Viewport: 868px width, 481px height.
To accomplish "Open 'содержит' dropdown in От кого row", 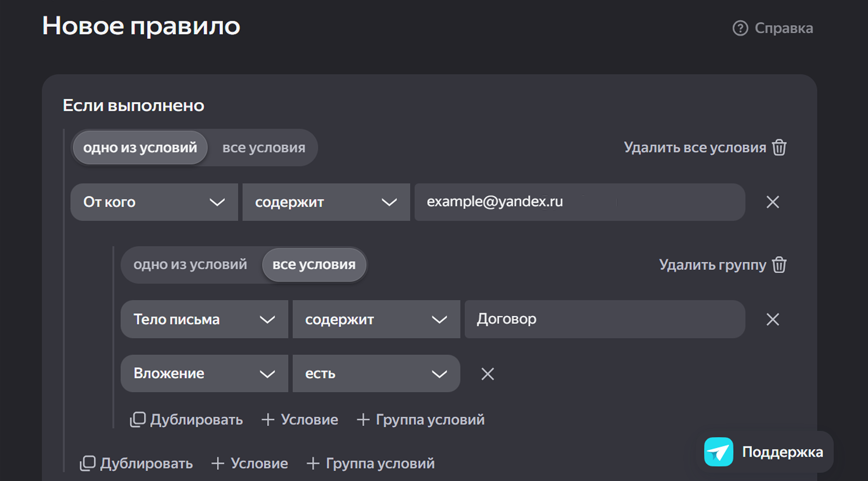I will click(326, 202).
